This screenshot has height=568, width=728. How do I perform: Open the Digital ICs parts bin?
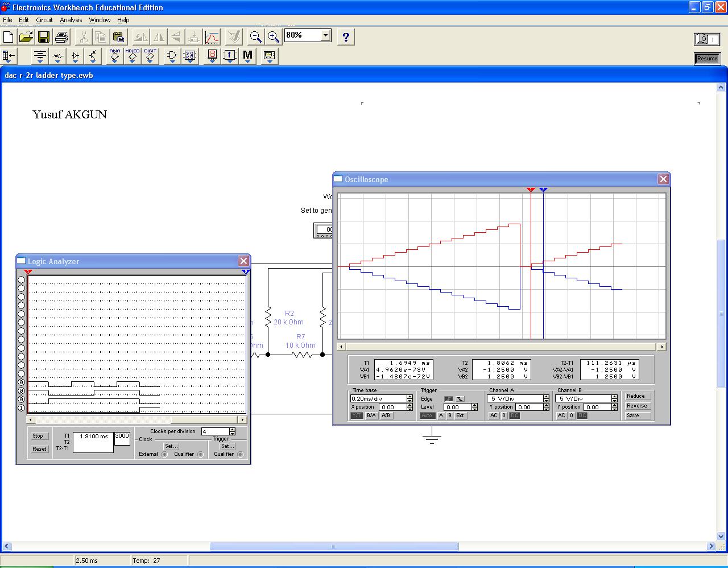coord(150,56)
